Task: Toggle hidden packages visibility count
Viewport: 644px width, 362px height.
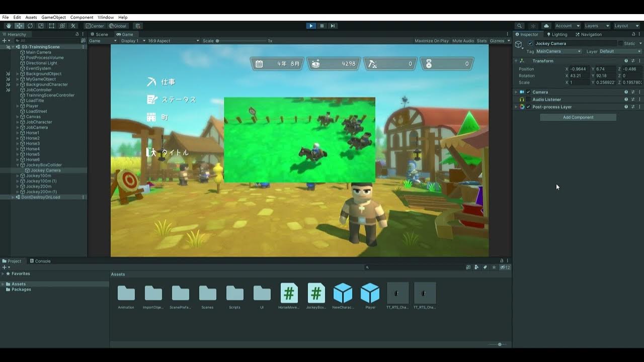Action: click(x=505, y=267)
